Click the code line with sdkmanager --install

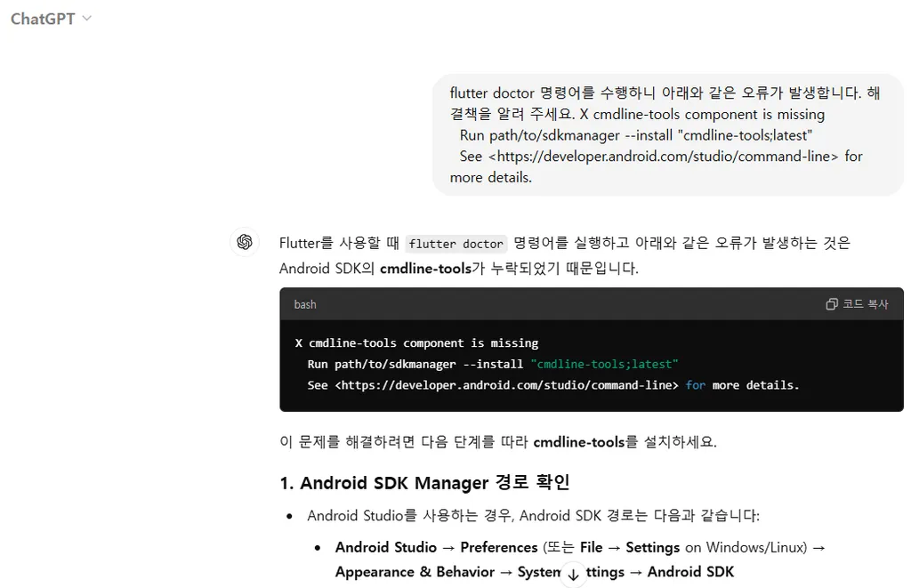[493, 365]
